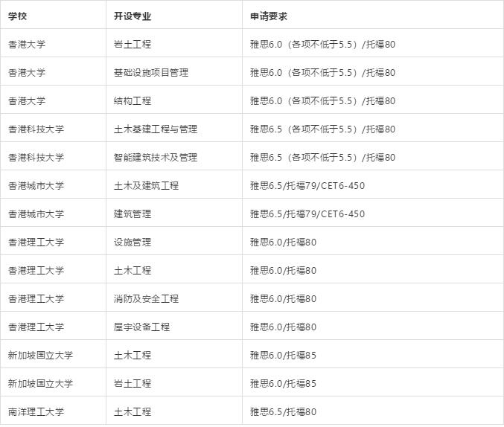Select the 土木及建筑工程 program cell
Image resolution: width=504 pixels, height=427 pixels.
(x=146, y=185)
